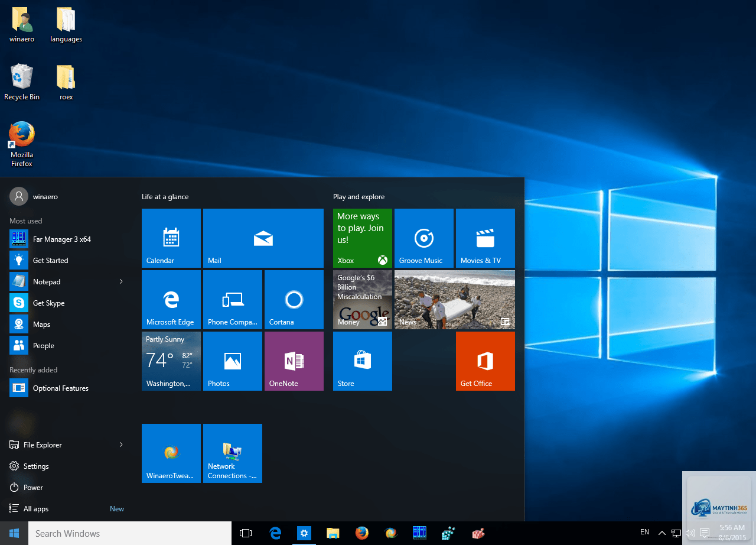Open Far Manager from the taskbar
756x545 pixels.
point(420,533)
